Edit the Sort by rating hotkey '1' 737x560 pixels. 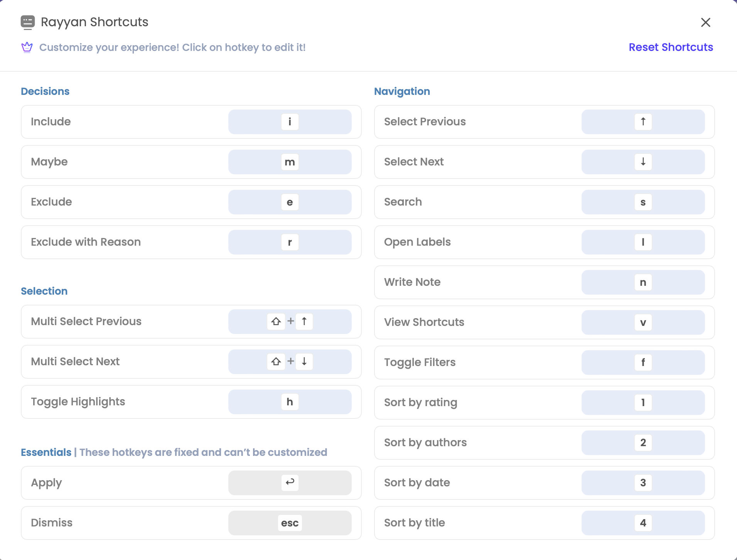tap(643, 403)
